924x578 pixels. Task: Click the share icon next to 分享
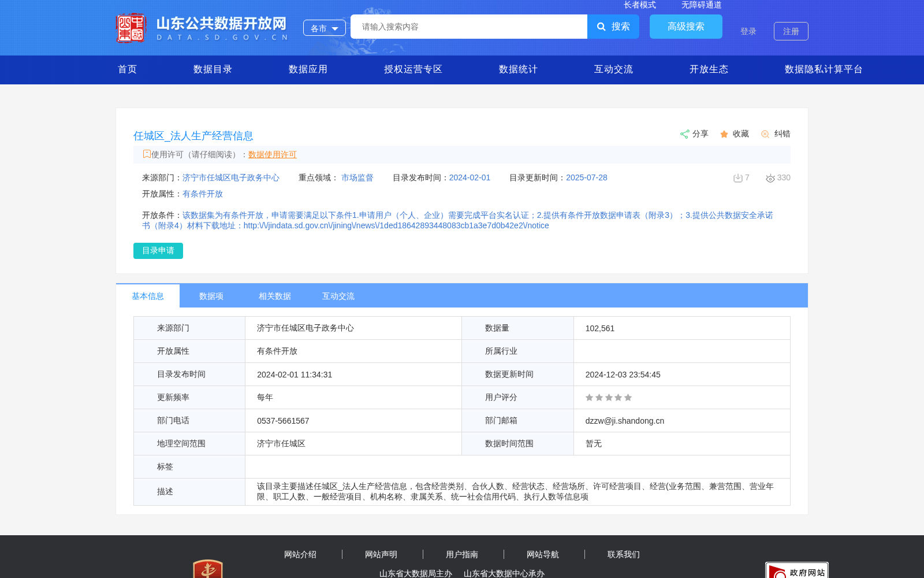684,134
